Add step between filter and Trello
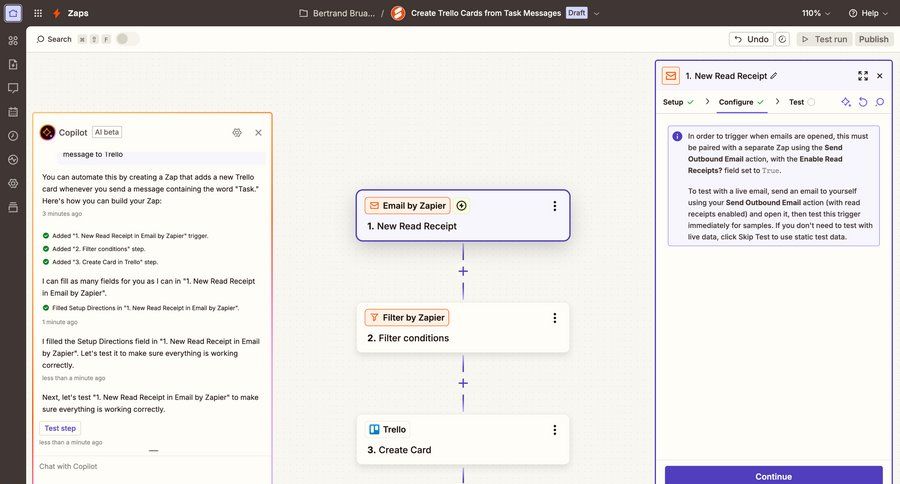900x484 pixels. pyautogui.click(x=463, y=383)
